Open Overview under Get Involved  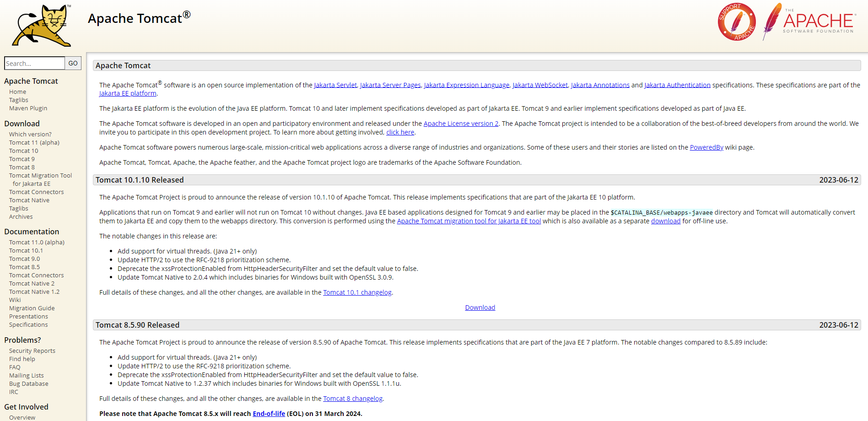click(x=22, y=417)
